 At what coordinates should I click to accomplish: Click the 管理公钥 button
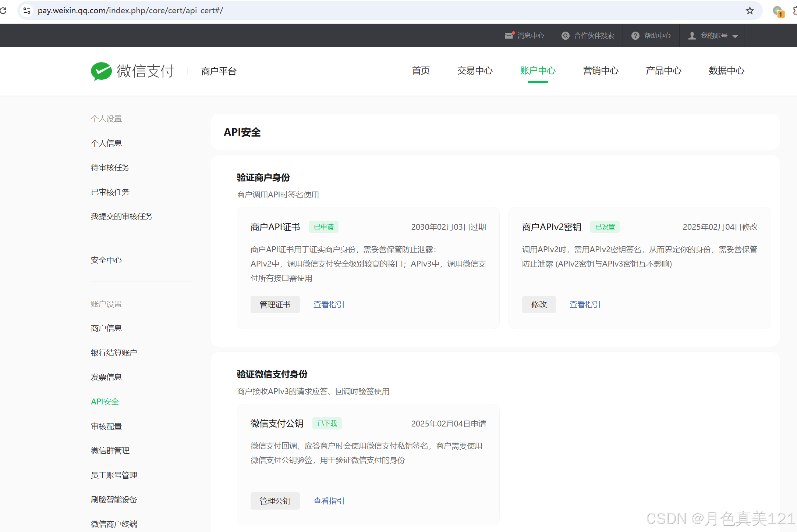pos(275,501)
